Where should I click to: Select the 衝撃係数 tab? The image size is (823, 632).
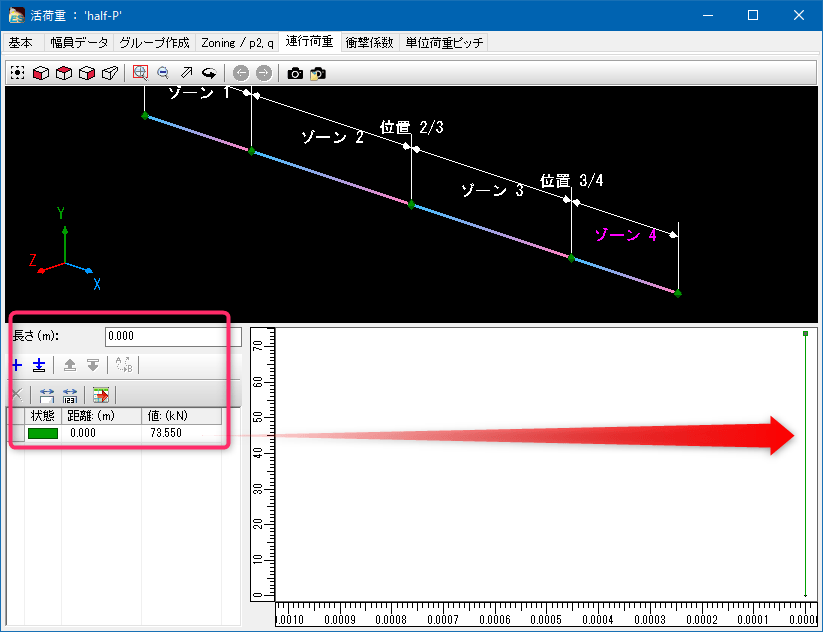coord(369,43)
